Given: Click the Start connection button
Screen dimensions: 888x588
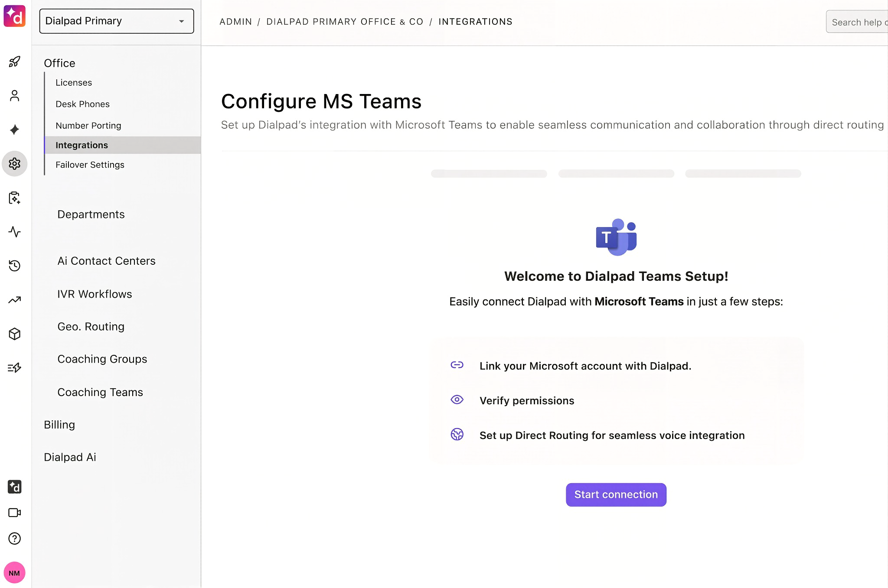Looking at the screenshot, I should click(x=616, y=495).
